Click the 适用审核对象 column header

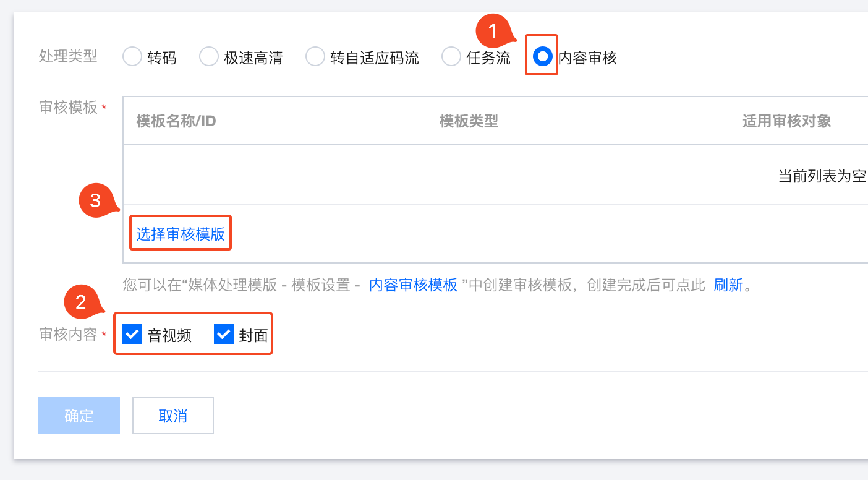click(x=786, y=121)
